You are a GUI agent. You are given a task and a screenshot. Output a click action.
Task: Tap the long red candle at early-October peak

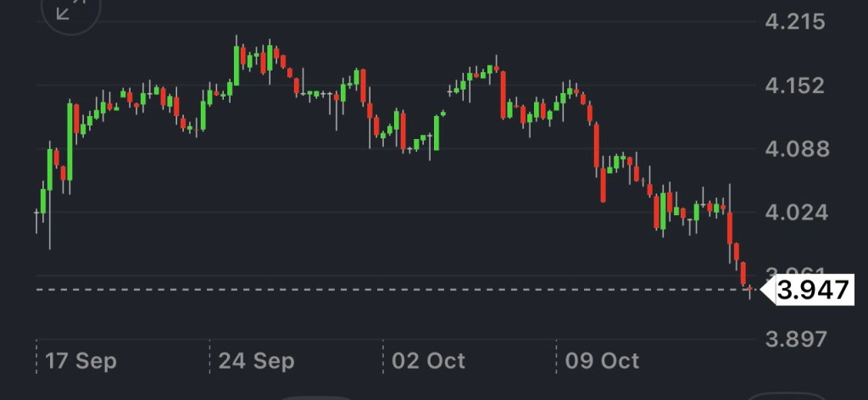[x=504, y=94]
